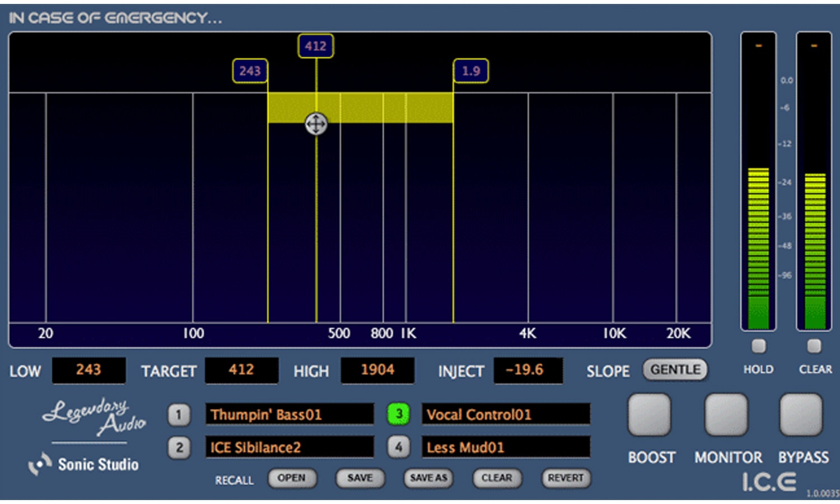Change the SLOPE setting from GENTLE
This screenshot has height=504, width=840.
(675, 370)
